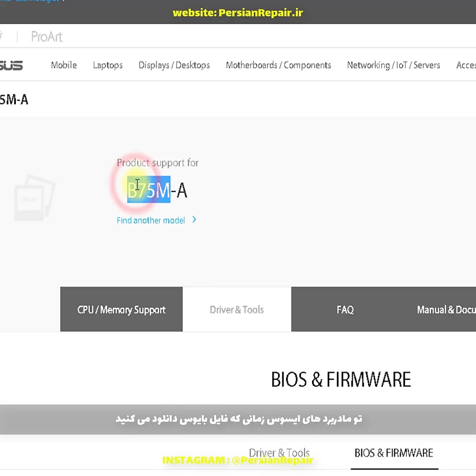The width and height of the screenshot is (476, 476).
Task: Open the Driver & Tools sub-tab at bottom
Action: pyautogui.click(x=279, y=453)
